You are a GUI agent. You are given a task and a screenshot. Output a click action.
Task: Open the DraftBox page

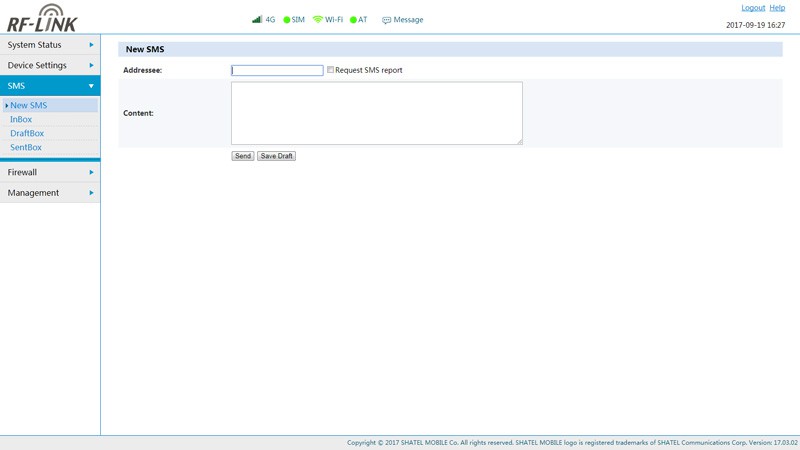(27, 133)
